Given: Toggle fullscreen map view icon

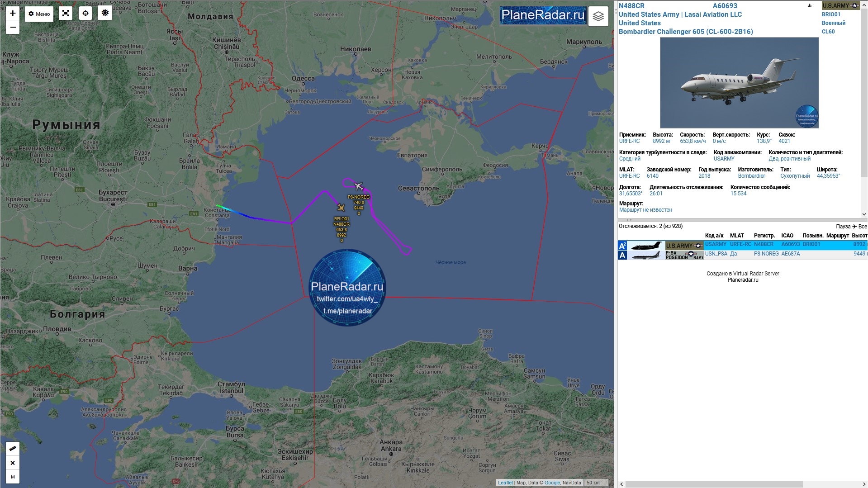Looking at the screenshot, I should point(66,13).
